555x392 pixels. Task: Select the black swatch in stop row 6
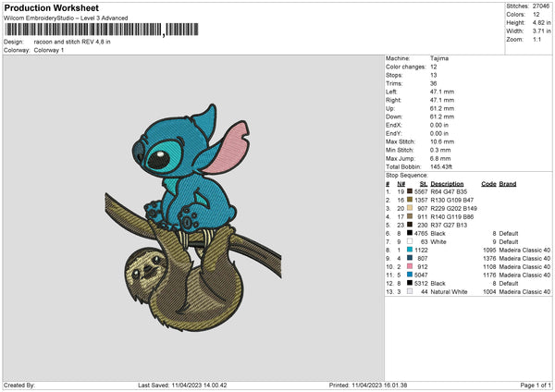point(410,233)
